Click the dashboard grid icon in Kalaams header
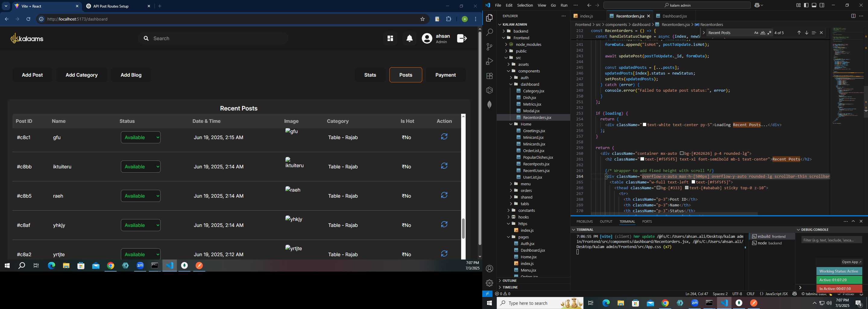Viewport: 868px width, 309px height. click(x=390, y=39)
